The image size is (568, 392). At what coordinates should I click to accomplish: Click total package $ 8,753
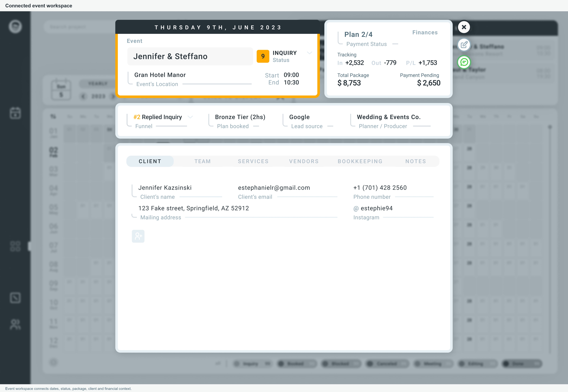pyautogui.click(x=349, y=83)
